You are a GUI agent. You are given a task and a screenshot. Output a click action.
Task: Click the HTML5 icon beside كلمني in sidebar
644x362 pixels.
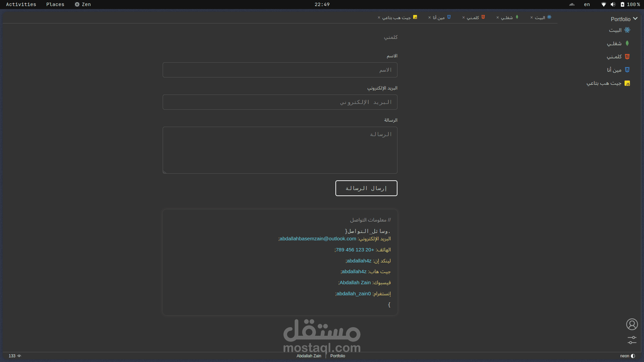click(627, 57)
